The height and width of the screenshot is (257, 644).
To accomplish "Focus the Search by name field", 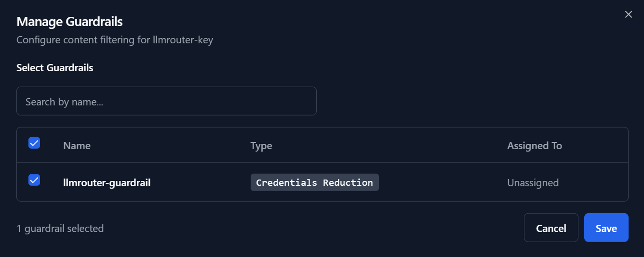I will coord(166,101).
